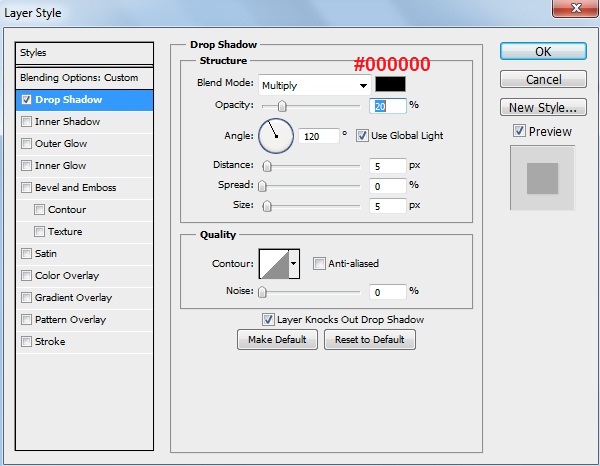Toggle Layer Knocks Out Drop Shadow

pyautogui.click(x=268, y=320)
